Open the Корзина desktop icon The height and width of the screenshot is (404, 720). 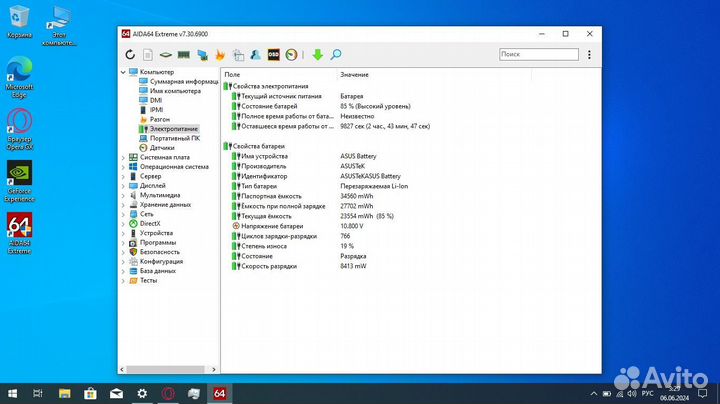(19, 22)
